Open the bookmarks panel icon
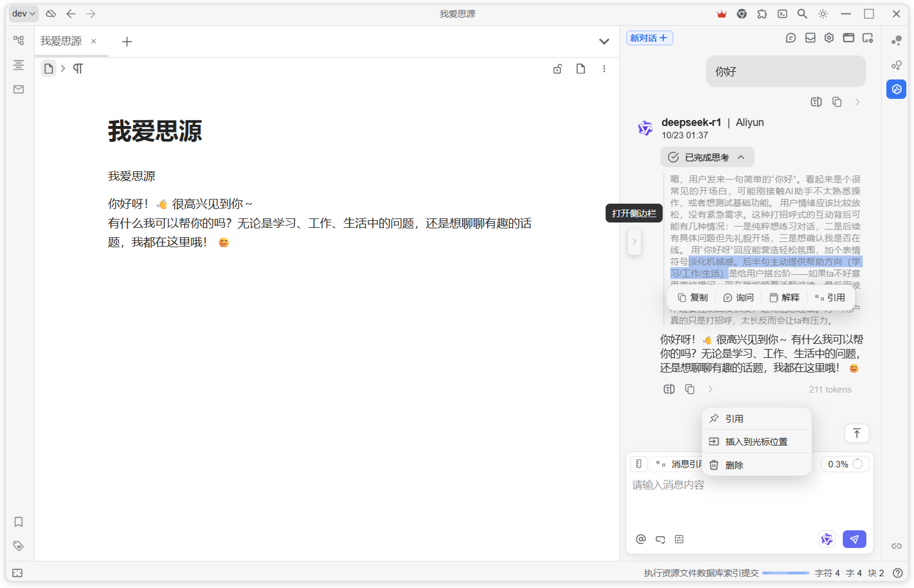The height and width of the screenshot is (588, 914). click(18, 521)
